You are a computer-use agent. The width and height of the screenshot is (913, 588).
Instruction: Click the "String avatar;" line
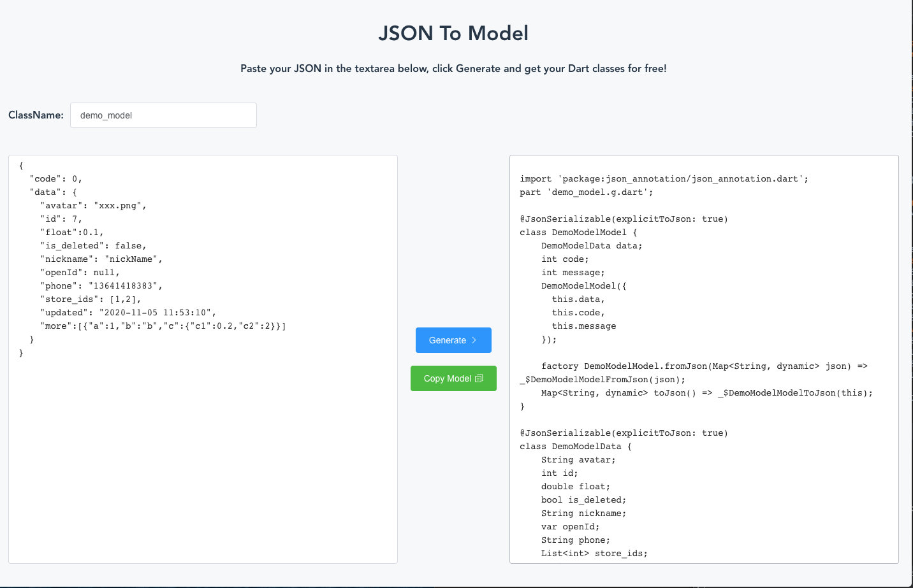tap(578, 460)
